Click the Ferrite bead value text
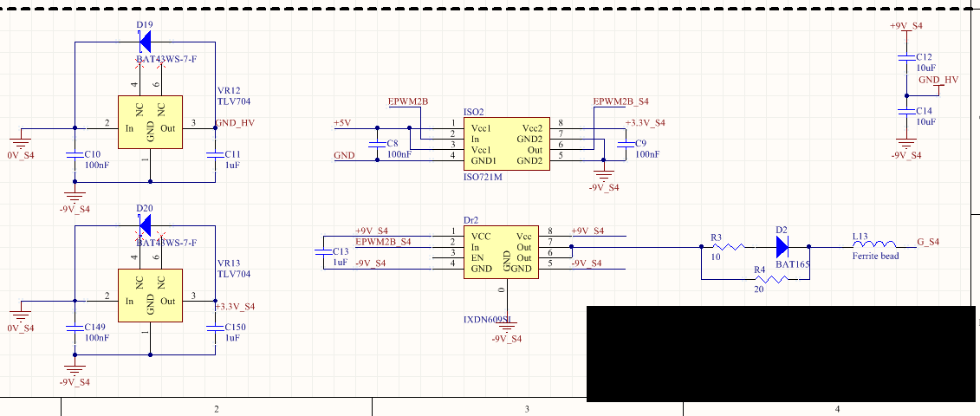This screenshot has width=980, height=416. (x=876, y=255)
